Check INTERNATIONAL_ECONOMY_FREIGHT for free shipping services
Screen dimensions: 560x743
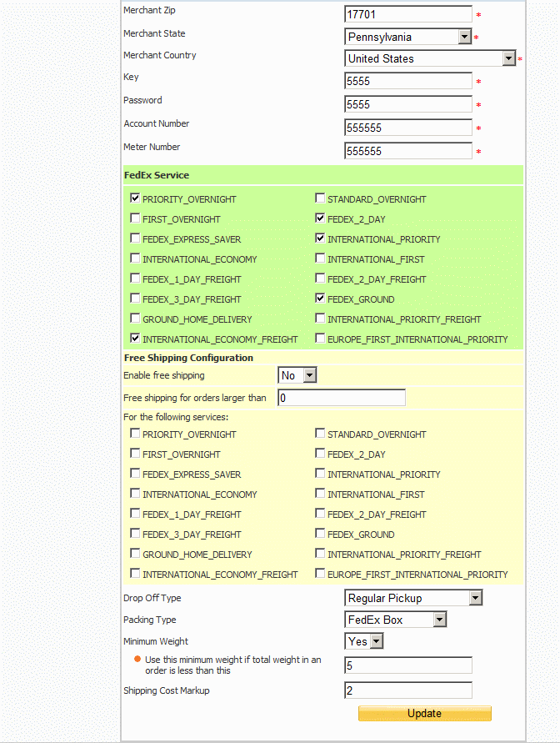click(135, 574)
